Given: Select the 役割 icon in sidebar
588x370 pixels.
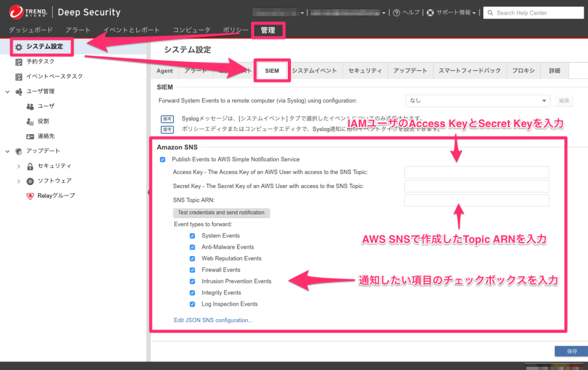Looking at the screenshot, I should [29, 121].
